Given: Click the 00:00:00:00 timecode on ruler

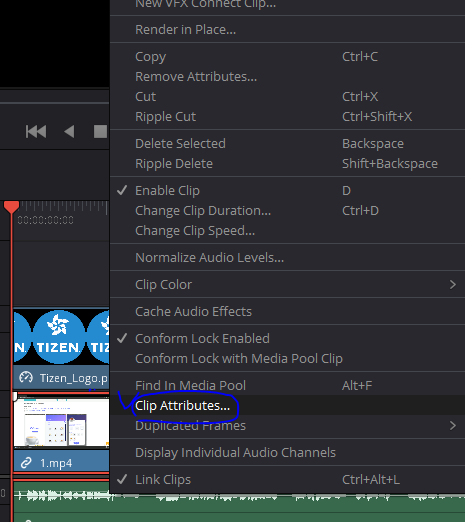Looking at the screenshot, I should [45, 220].
